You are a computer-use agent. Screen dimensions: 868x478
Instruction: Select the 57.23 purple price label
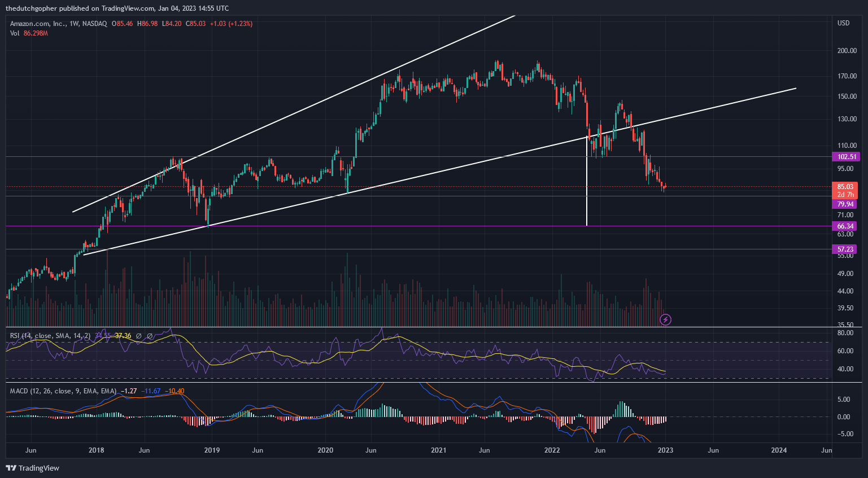pyautogui.click(x=845, y=249)
